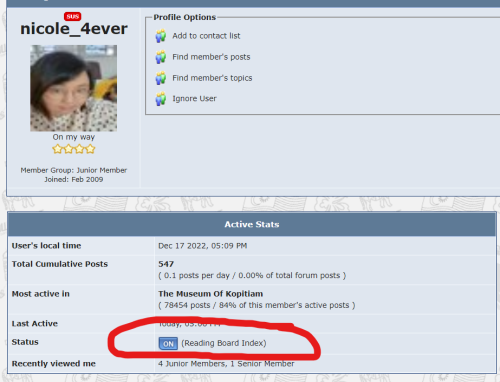
Task: Click the Profile Options group title
Action: point(185,17)
